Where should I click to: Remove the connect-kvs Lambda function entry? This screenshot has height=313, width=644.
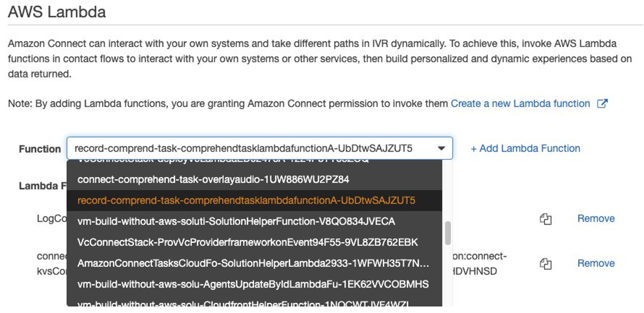point(596,263)
